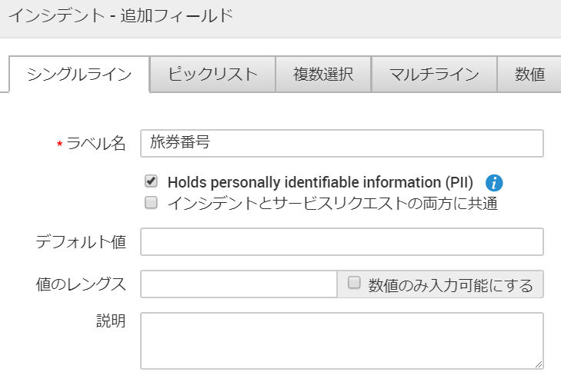The height and width of the screenshot is (392, 561).
Task: Select the 複数選択 tab
Action: click(x=323, y=75)
